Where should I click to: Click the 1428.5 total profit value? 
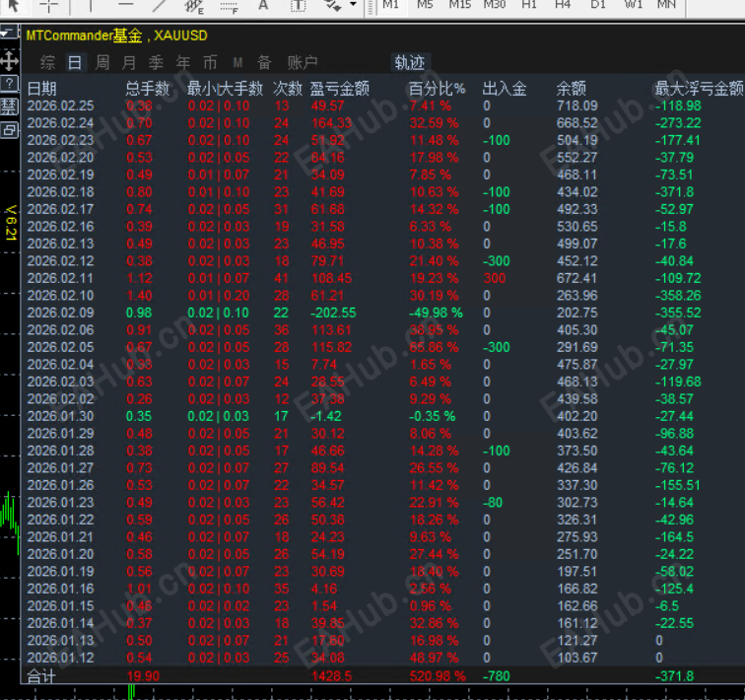(x=331, y=675)
